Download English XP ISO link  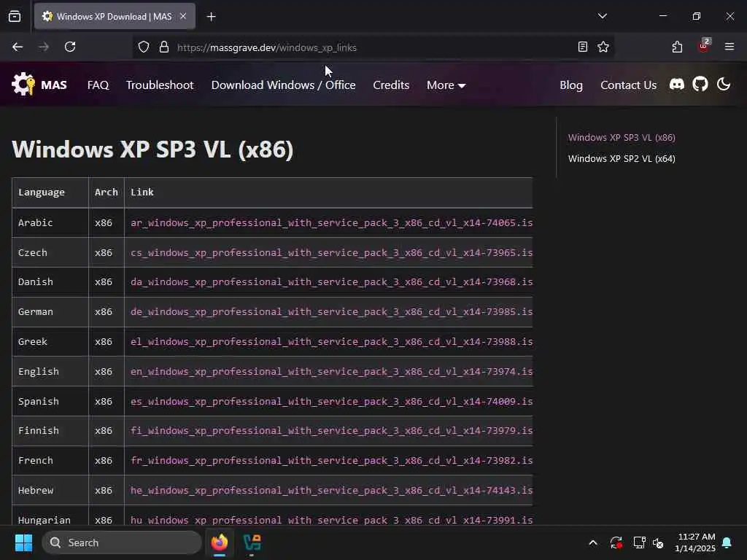(332, 371)
